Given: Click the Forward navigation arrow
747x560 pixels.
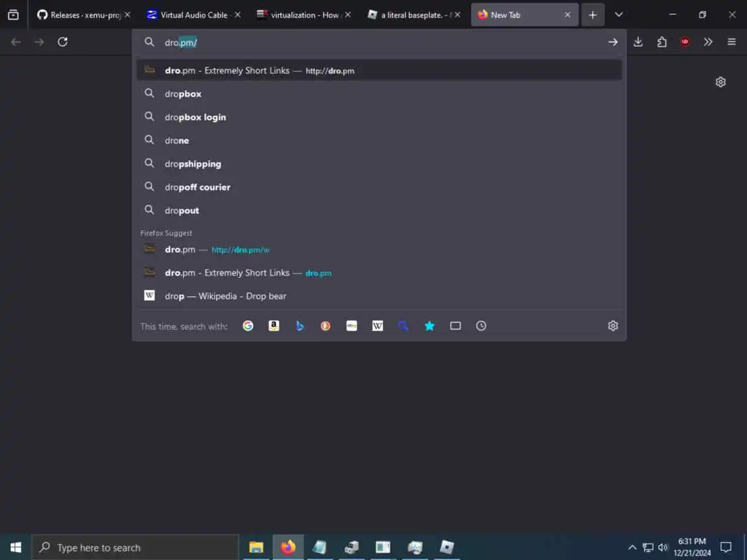Looking at the screenshot, I should pos(39,42).
